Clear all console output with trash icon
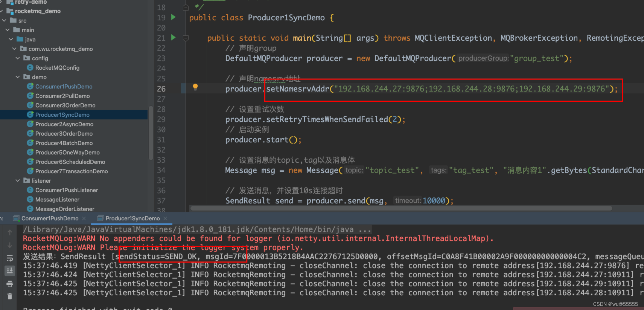The image size is (644, 310). click(x=10, y=296)
